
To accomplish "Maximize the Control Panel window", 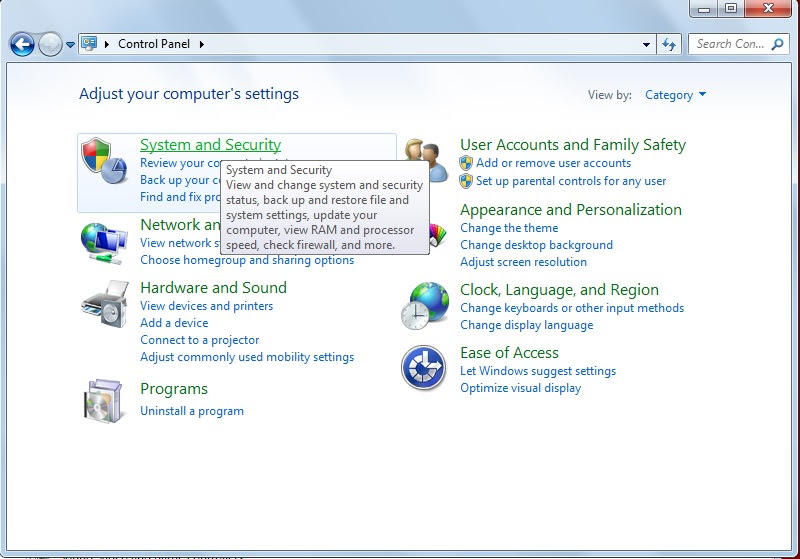I will pos(731,8).
